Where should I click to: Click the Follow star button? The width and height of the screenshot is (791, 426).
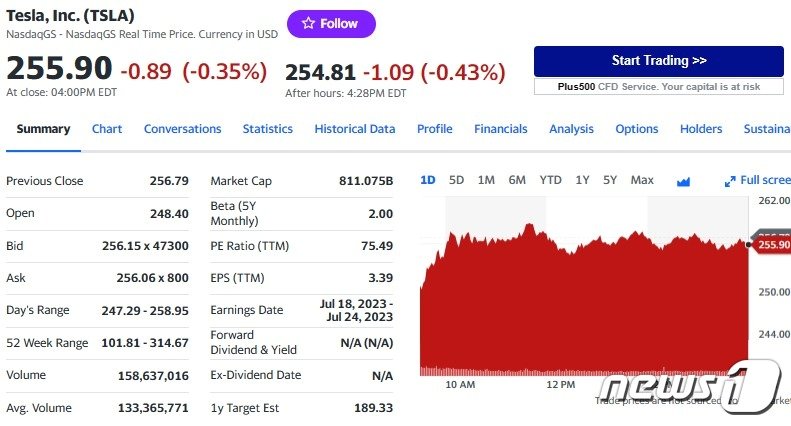331,24
